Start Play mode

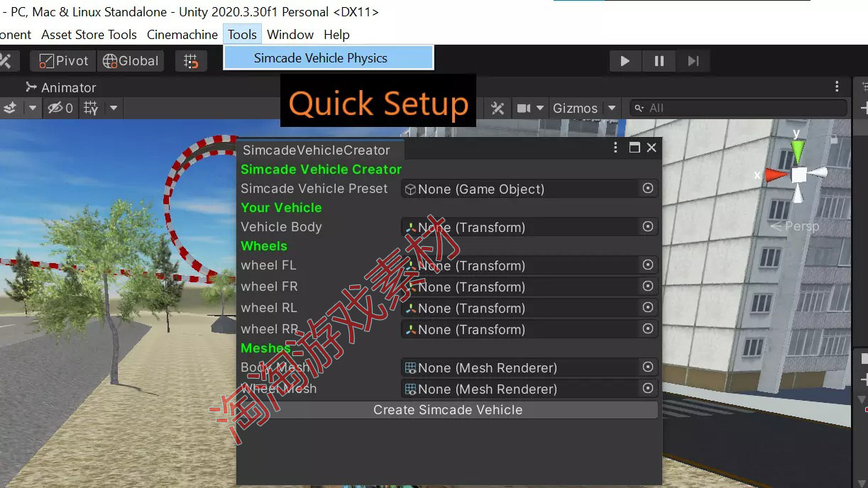click(625, 61)
